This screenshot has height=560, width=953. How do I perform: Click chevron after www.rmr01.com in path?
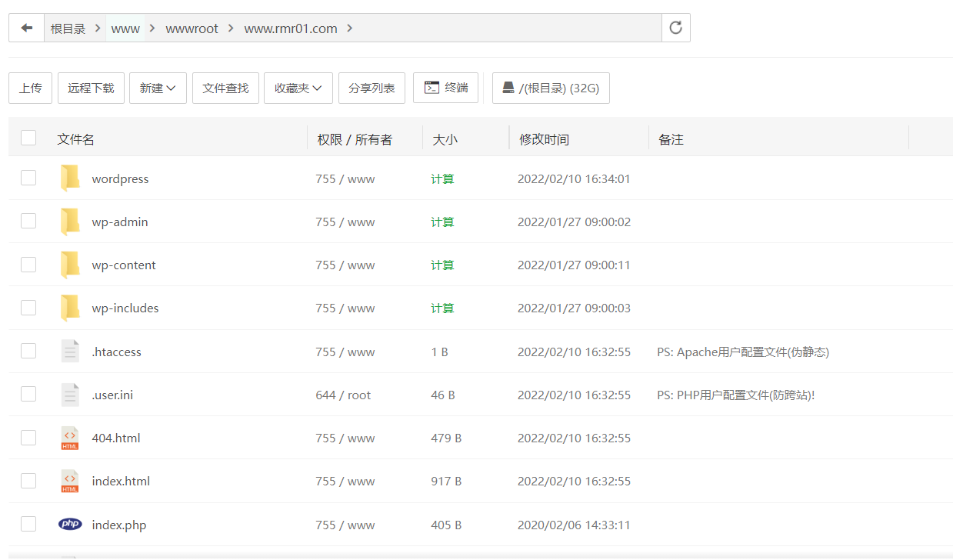350,28
